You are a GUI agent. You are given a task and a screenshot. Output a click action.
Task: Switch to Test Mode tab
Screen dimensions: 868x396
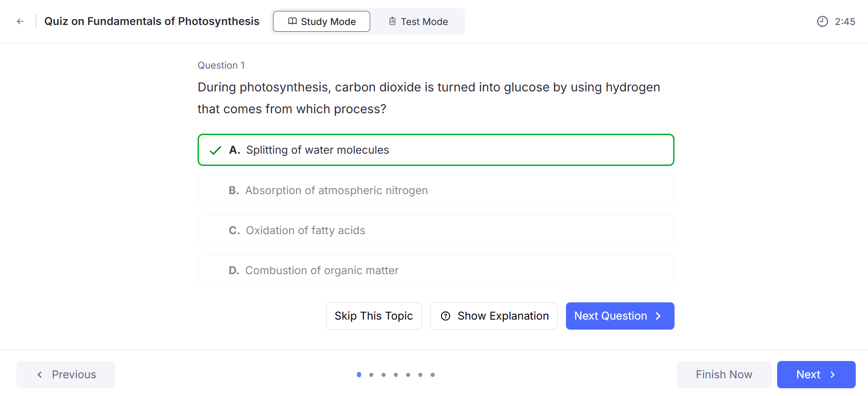coord(418,21)
